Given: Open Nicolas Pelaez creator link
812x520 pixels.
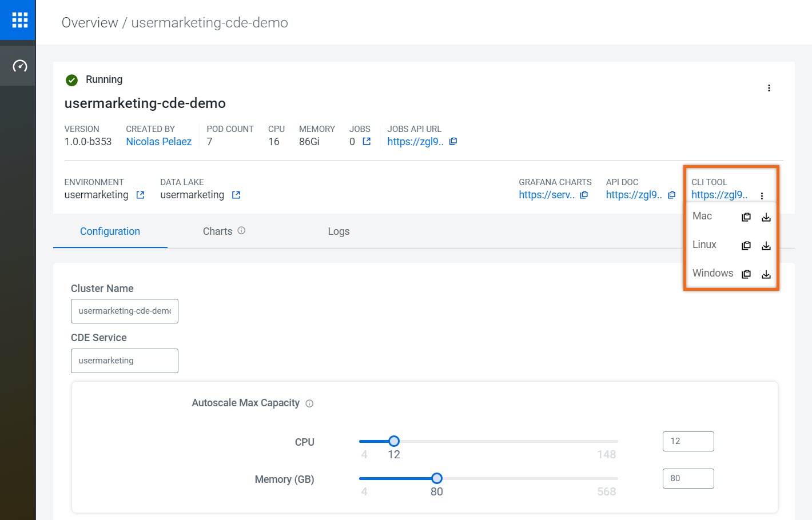Looking at the screenshot, I should coord(158,142).
